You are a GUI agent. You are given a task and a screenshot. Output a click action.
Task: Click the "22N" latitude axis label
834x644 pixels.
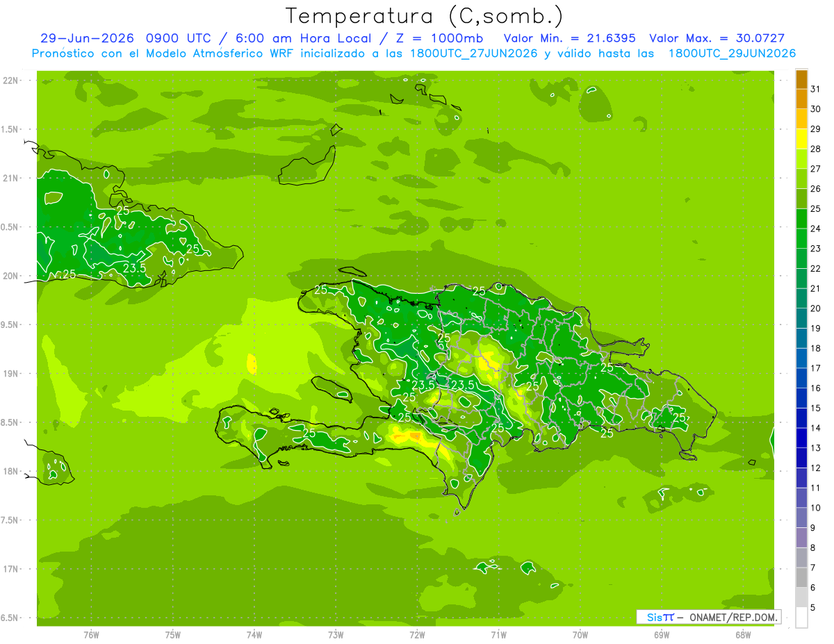pos(12,81)
